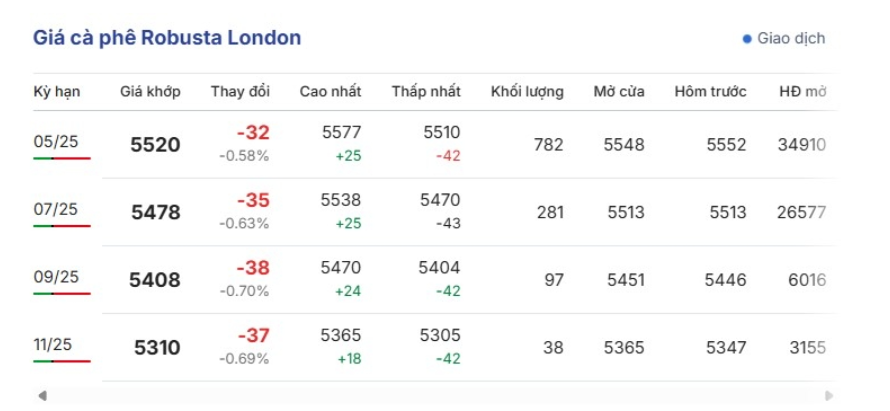890x411 pixels.
Task: Click the 5310 matched price
Action: [x=157, y=348]
